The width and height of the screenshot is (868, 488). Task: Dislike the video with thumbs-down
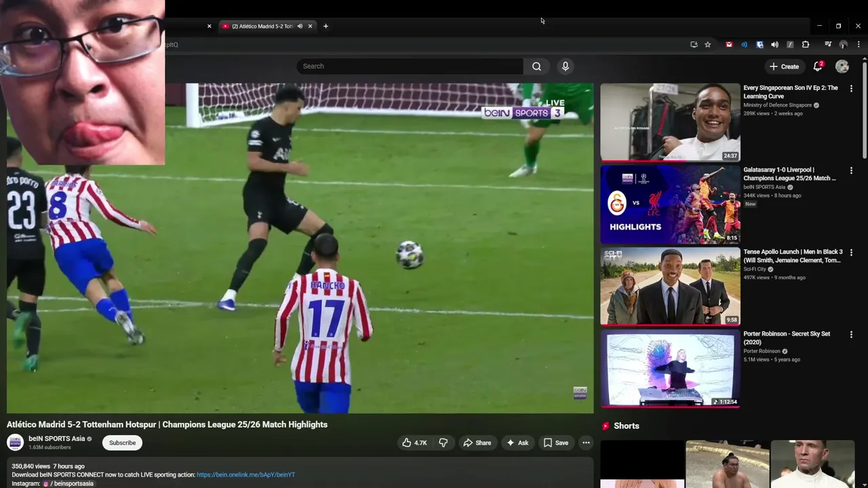[x=443, y=443]
